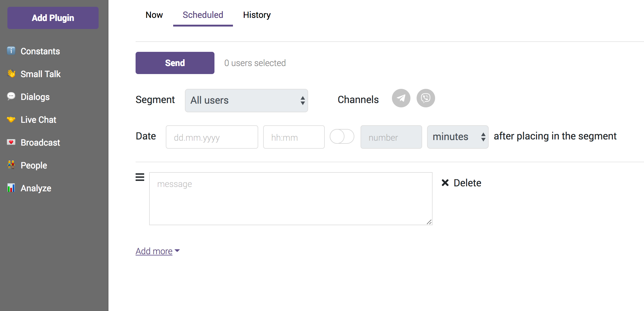Click the message box resize handle
Viewport: 644px width, 311px height.
(x=429, y=222)
